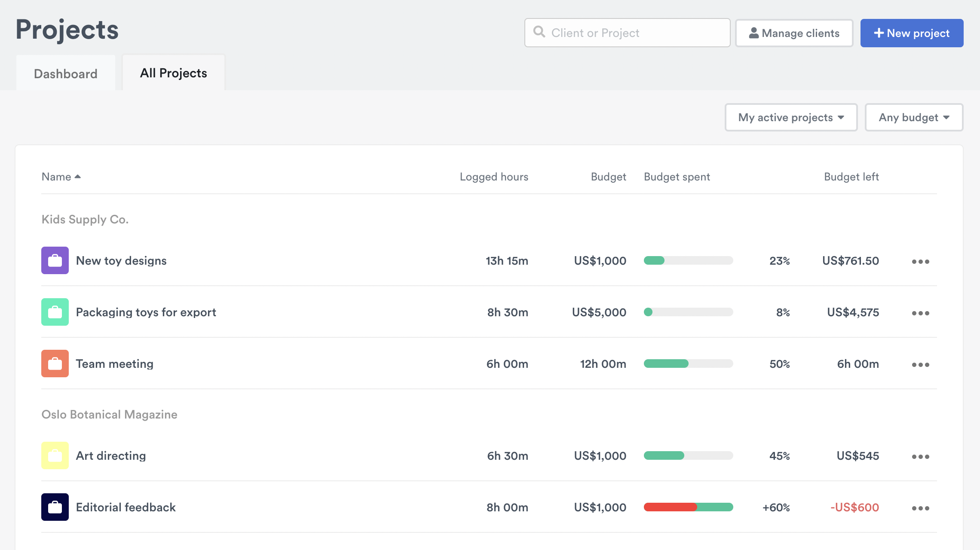Open the My active projects filter dropdown
Image resolution: width=980 pixels, height=550 pixels.
790,117
